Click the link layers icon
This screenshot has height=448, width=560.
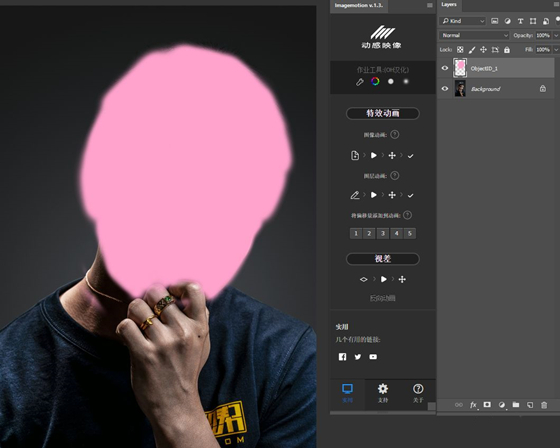[x=459, y=405]
